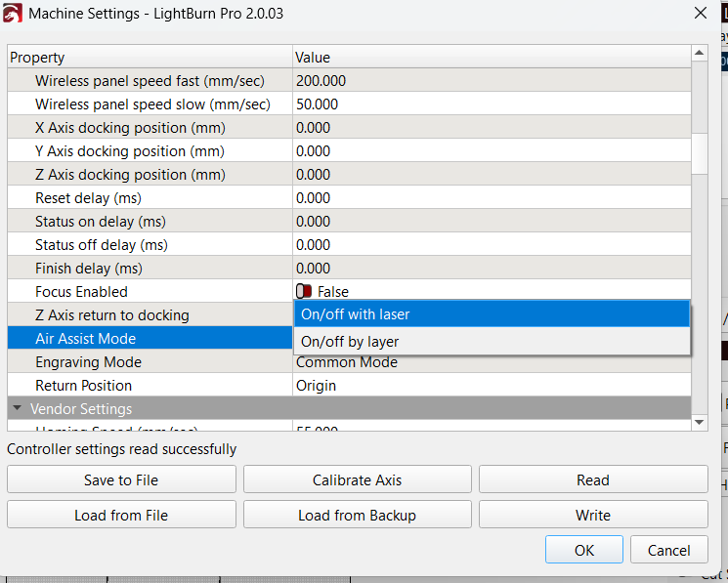The height and width of the screenshot is (583, 728).
Task: Toggle the Focus Enabled switch
Action: (x=304, y=291)
